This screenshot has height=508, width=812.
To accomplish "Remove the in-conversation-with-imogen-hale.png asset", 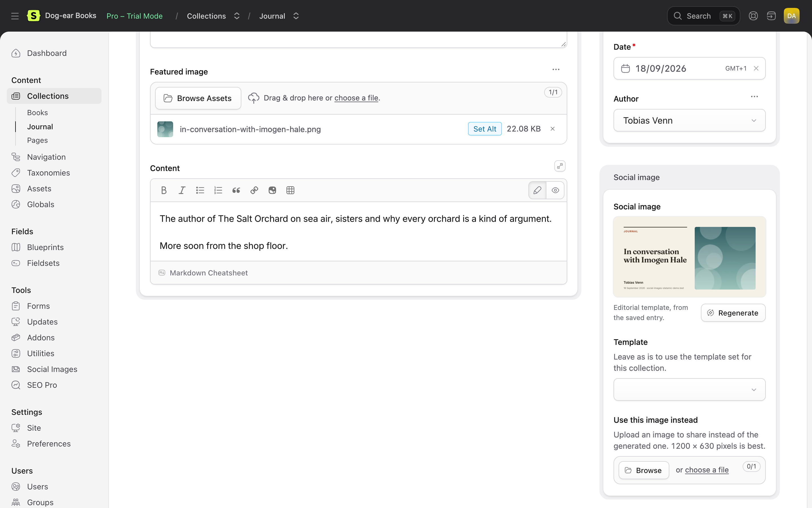I will point(553,129).
